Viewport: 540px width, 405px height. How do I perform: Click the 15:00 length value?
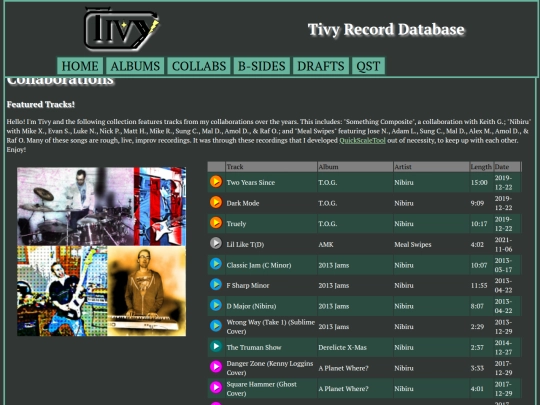coord(479,183)
